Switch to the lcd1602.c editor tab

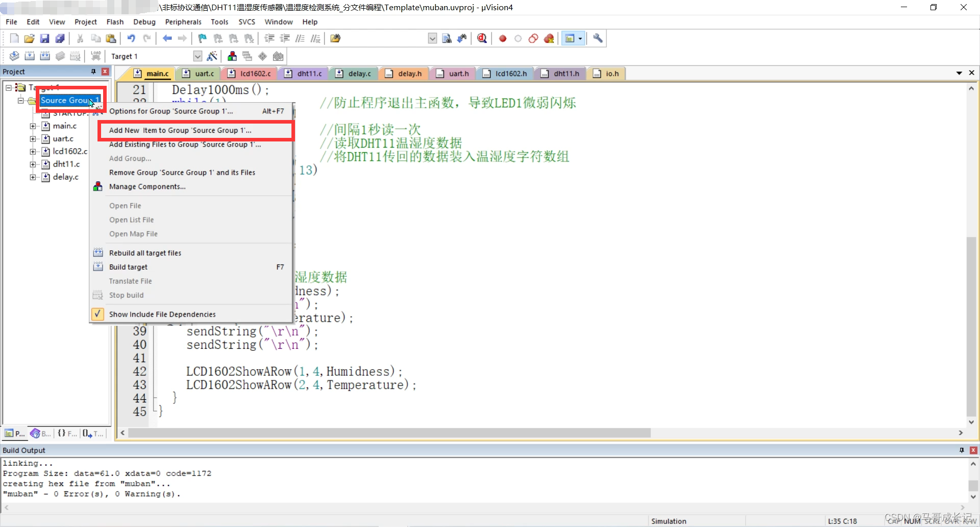(x=250, y=74)
